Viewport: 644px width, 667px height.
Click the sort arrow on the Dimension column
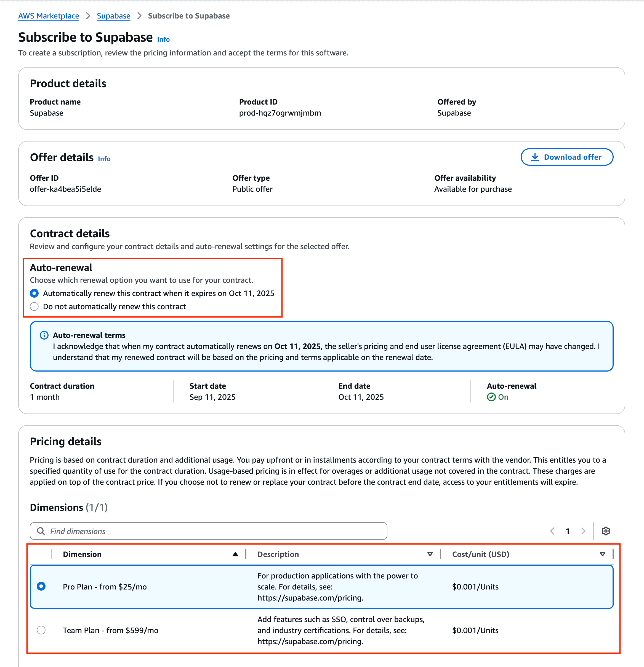pos(235,554)
